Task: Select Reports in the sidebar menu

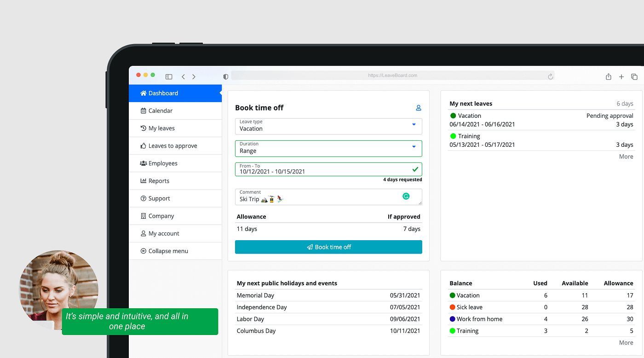Action: (159, 181)
